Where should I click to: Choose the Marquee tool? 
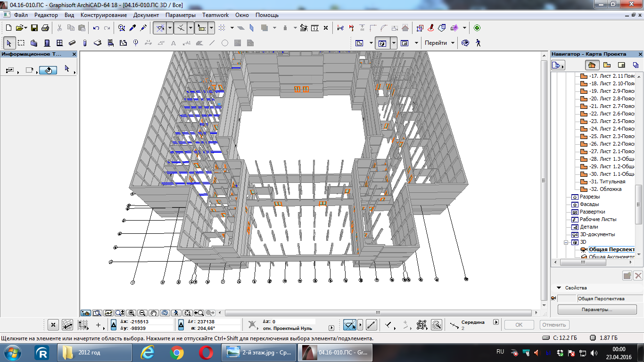(21, 43)
